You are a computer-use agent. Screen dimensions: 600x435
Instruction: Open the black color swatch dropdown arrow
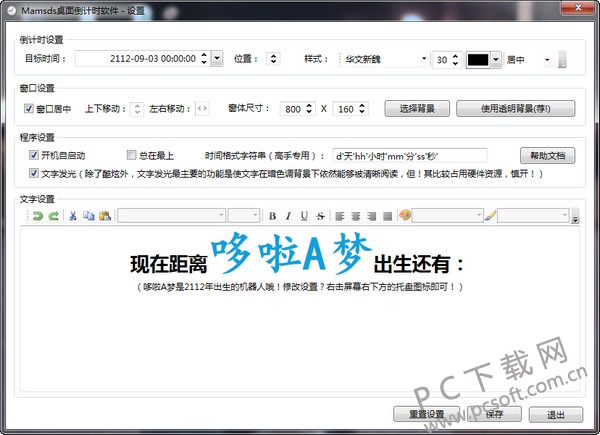click(496, 59)
